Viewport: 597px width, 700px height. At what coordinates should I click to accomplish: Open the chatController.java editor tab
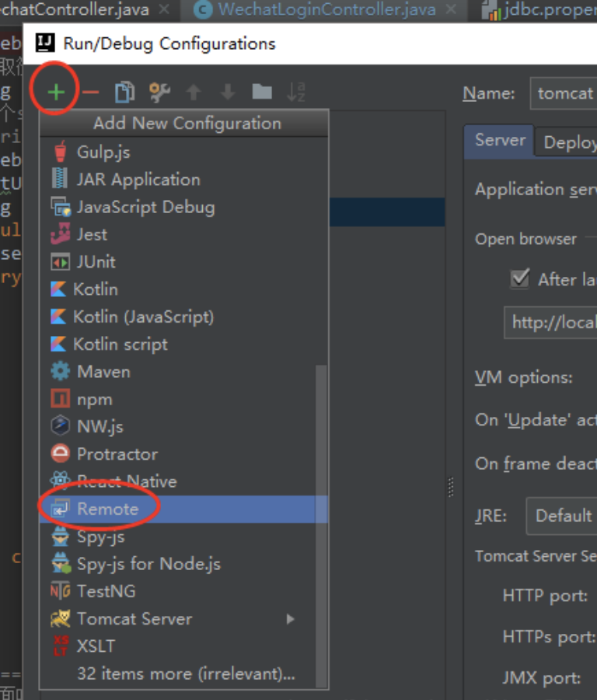coord(74,9)
